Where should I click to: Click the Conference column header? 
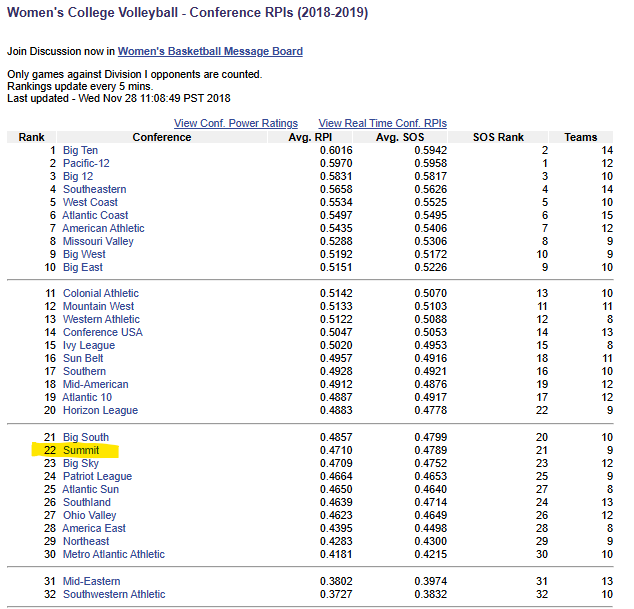[162, 137]
